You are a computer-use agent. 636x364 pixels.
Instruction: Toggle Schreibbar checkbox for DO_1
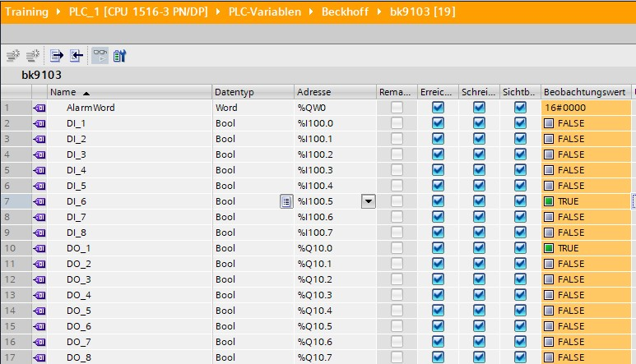479,248
